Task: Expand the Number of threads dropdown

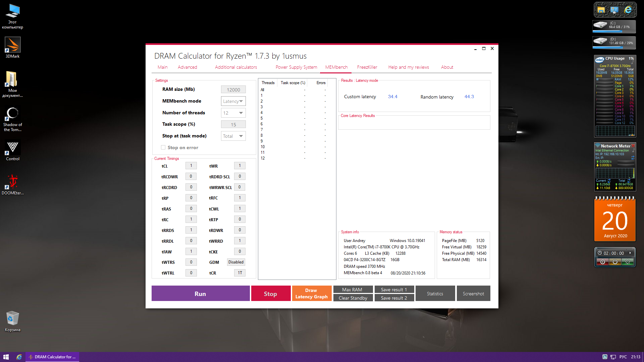Action: click(233, 113)
